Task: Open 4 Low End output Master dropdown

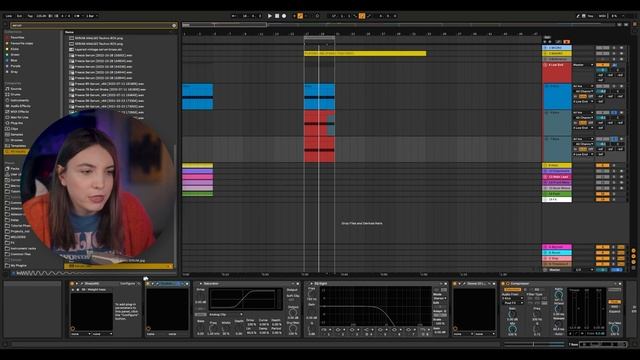Action: pos(583,65)
